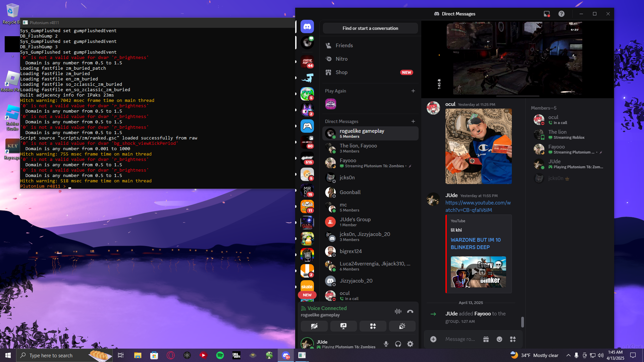Open Opera GX from the taskbar
Viewport: 644px width, 362px height.
[x=171, y=355]
